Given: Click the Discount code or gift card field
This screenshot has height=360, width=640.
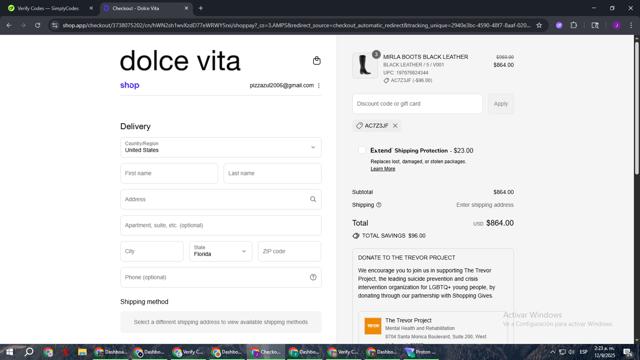Looking at the screenshot, I should pyautogui.click(x=417, y=104).
